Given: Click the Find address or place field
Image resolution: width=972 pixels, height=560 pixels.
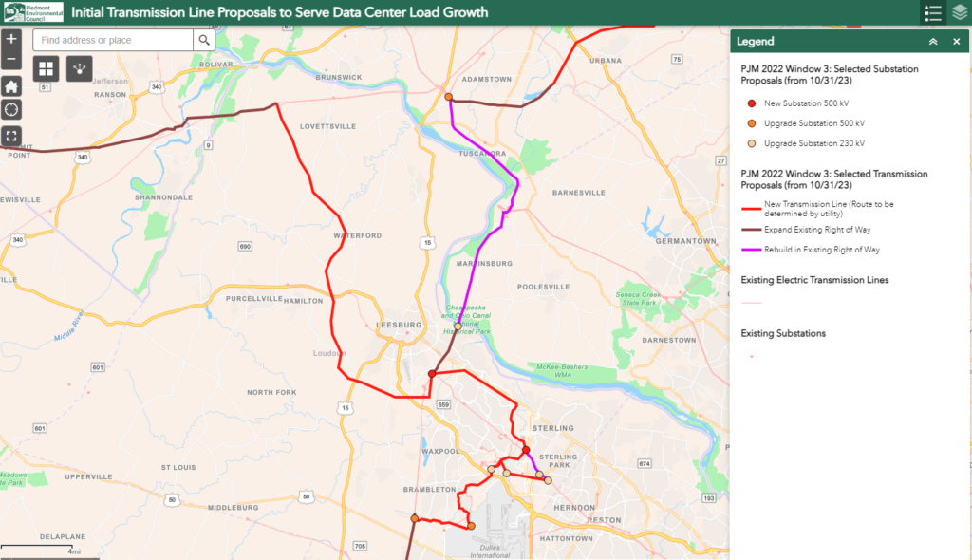Looking at the screenshot, I should coord(114,40).
